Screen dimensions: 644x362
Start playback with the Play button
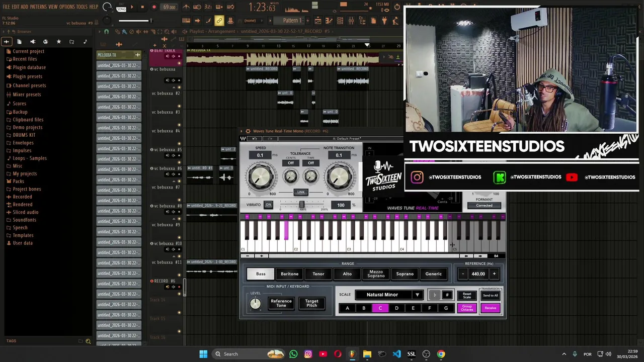click(132, 7)
